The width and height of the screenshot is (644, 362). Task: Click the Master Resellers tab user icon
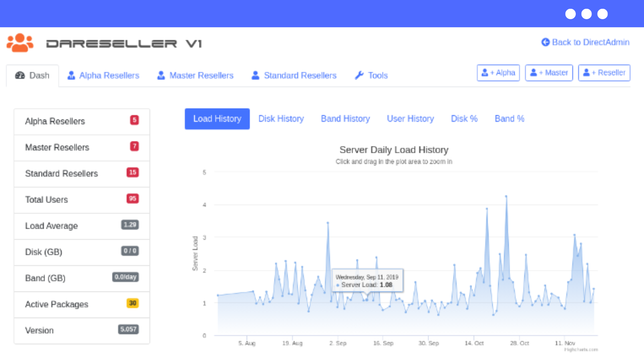point(161,75)
